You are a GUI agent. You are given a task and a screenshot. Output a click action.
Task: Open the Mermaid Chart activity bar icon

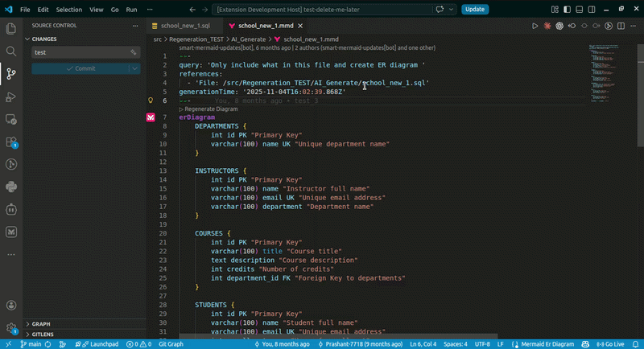pos(11,232)
